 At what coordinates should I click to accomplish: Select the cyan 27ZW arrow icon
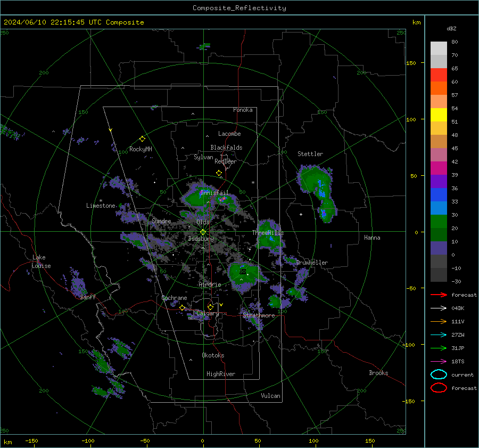(439, 335)
